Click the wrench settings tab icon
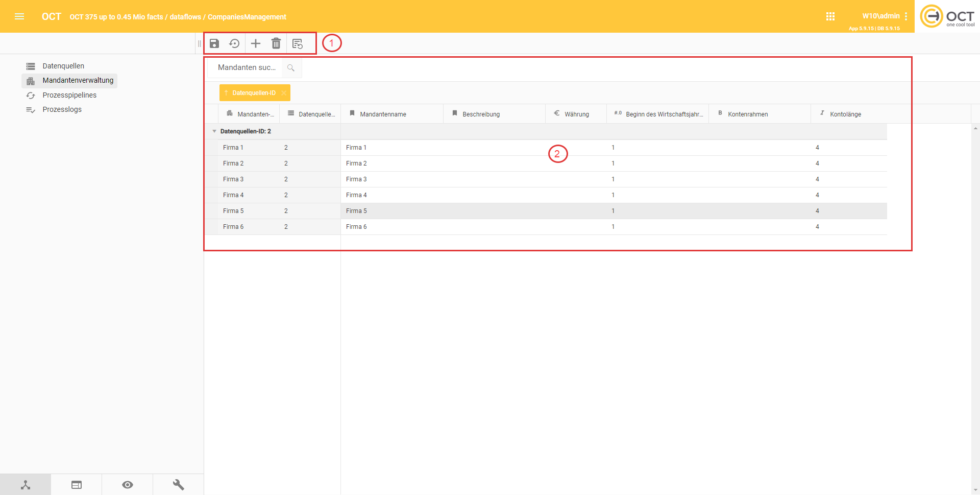The image size is (980, 495). click(x=178, y=485)
